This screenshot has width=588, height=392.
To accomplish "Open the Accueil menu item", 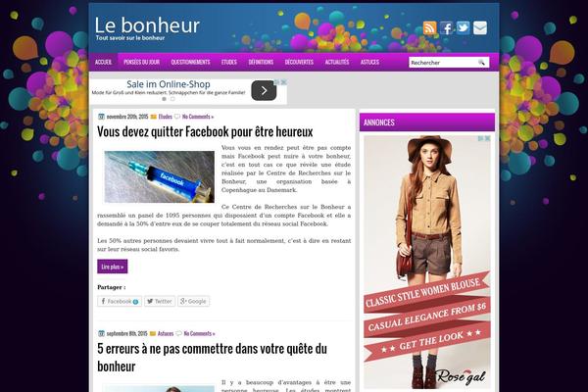I will tap(104, 62).
